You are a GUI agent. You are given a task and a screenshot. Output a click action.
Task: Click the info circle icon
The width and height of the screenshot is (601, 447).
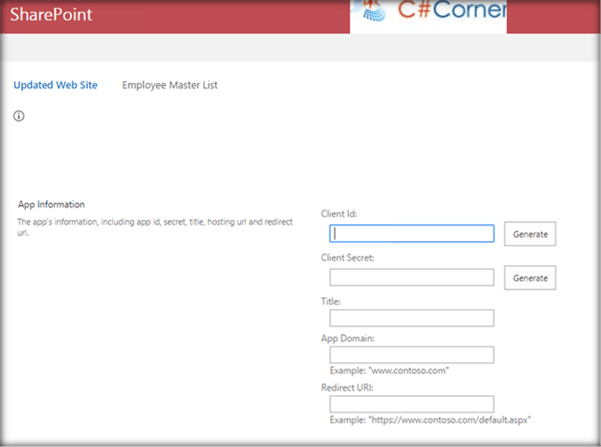pyautogui.click(x=19, y=116)
